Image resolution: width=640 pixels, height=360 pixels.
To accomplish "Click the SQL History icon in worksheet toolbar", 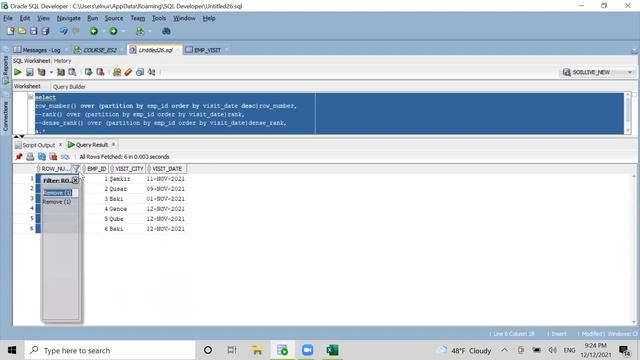I will coord(140,72).
